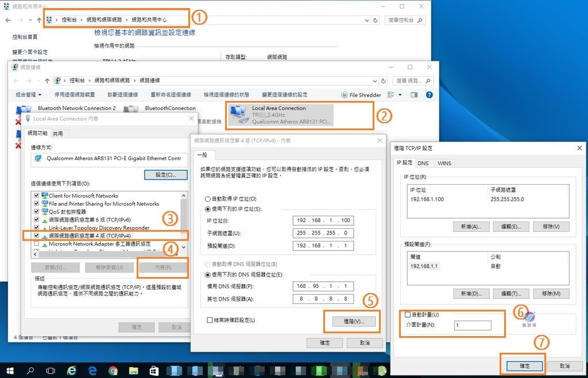Open Microsoft Store from taskbar
588x378 pixels.
pyautogui.click(x=154, y=371)
